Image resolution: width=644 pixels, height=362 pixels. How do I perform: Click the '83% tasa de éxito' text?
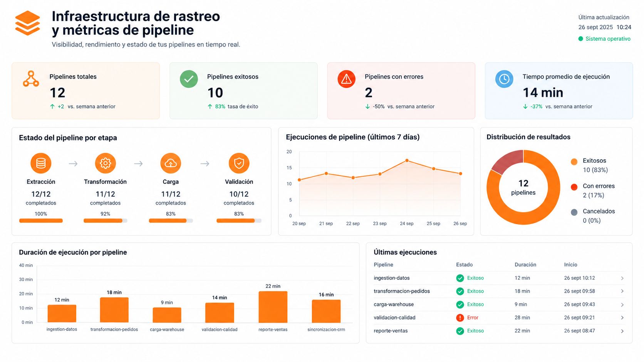pos(236,107)
